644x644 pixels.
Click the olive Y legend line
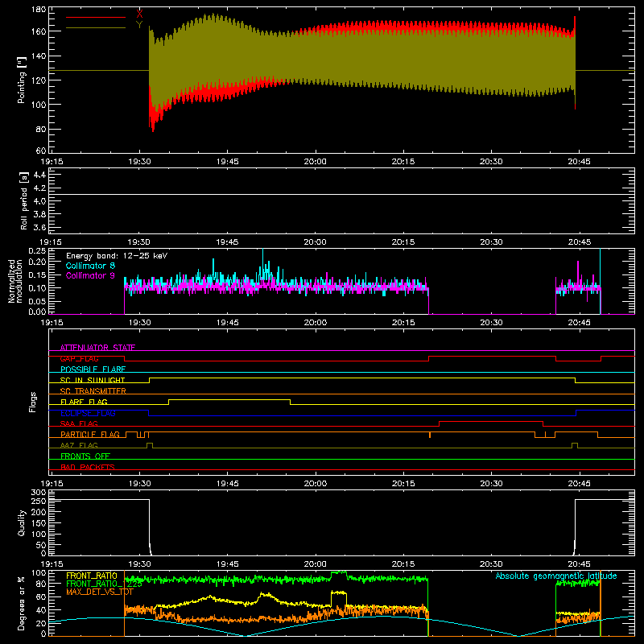(x=96, y=27)
